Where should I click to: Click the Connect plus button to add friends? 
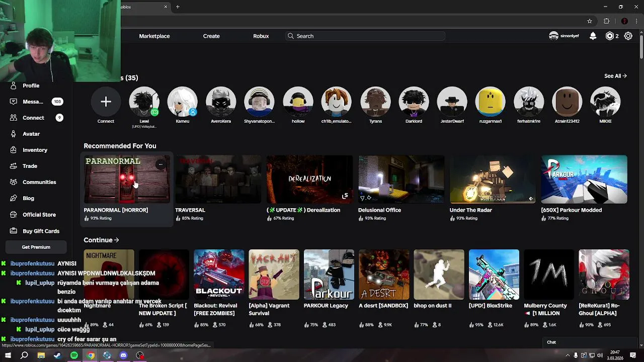106,102
